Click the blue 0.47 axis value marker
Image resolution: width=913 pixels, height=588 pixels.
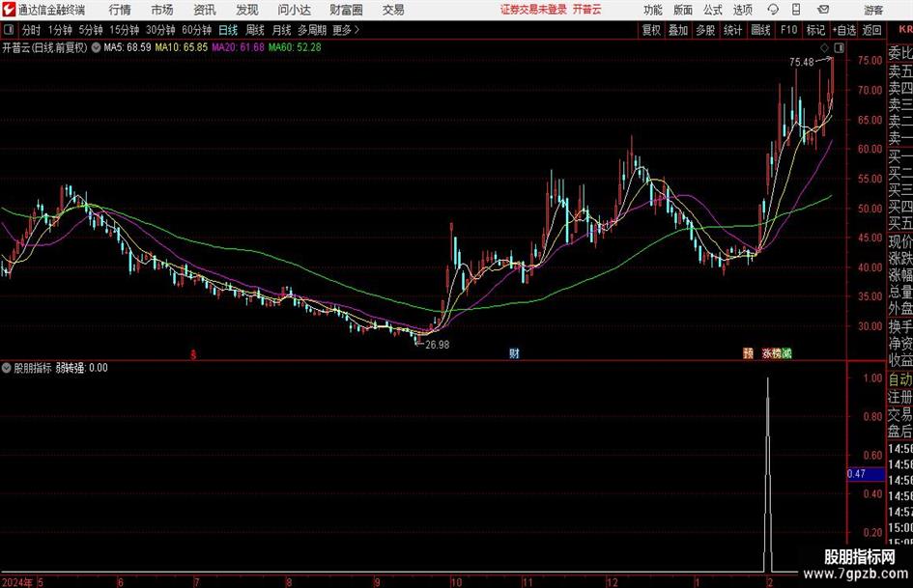pos(866,474)
